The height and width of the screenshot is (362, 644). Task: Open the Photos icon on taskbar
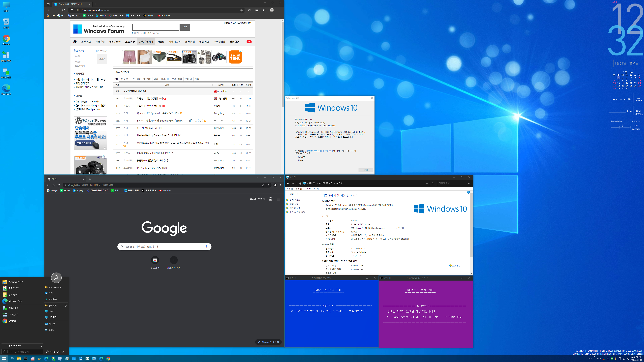coord(80,358)
